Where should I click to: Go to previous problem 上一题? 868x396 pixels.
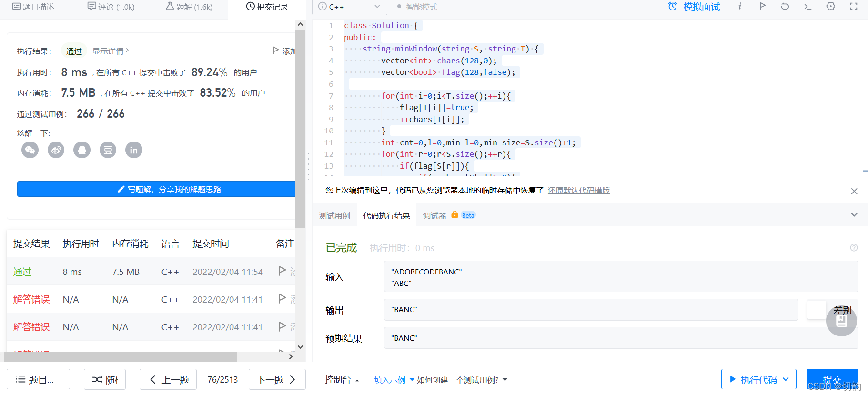[x=168, y=379]
